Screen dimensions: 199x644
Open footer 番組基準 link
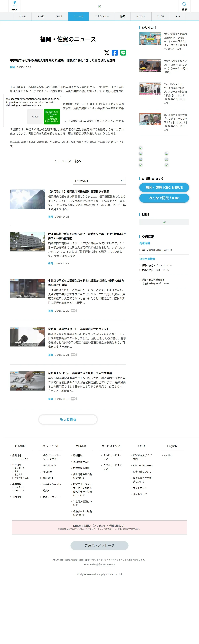pos(78,455)
